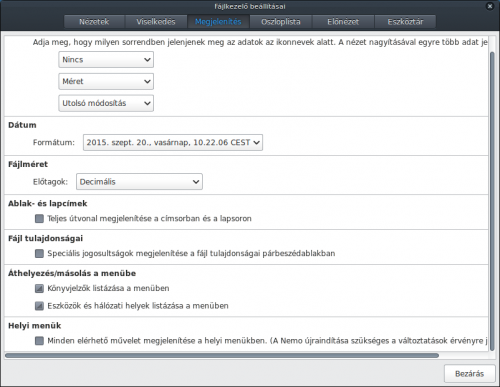
Task: Click the Helyi menük heading
Action: tap(35, 326)
